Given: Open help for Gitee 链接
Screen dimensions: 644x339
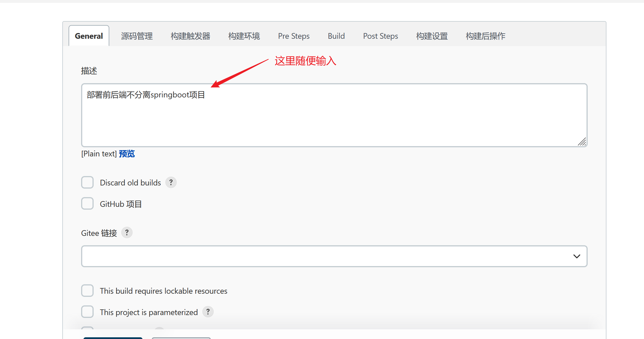Looking at the screenshot, I should pyautogui.click(x=127, y=233).
